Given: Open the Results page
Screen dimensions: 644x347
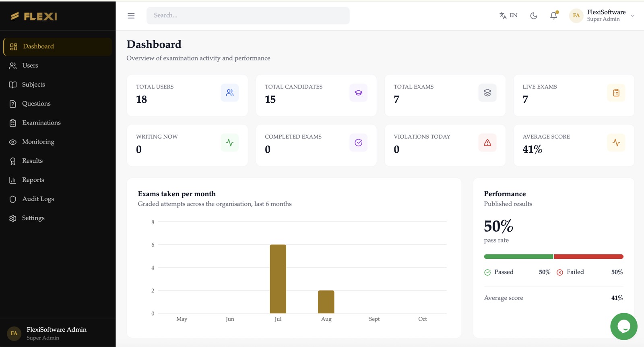Looking at the screenshot, I should [58, 161].
